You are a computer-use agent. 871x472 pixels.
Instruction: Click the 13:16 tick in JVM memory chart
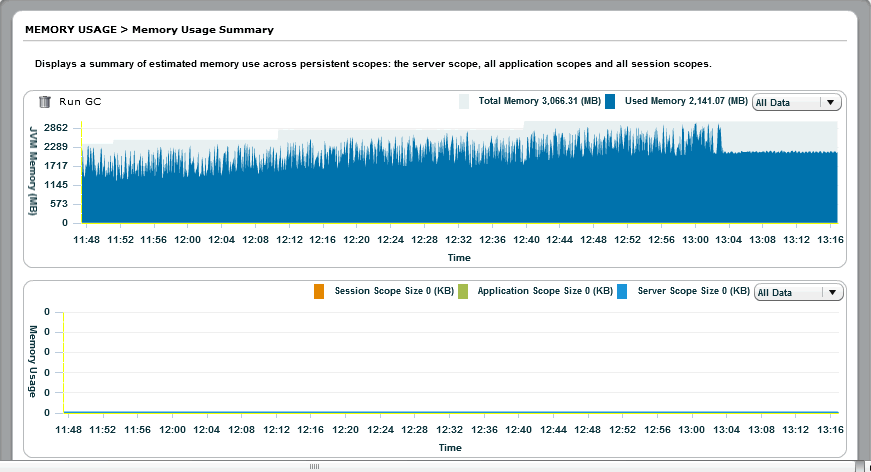(830, 240)
